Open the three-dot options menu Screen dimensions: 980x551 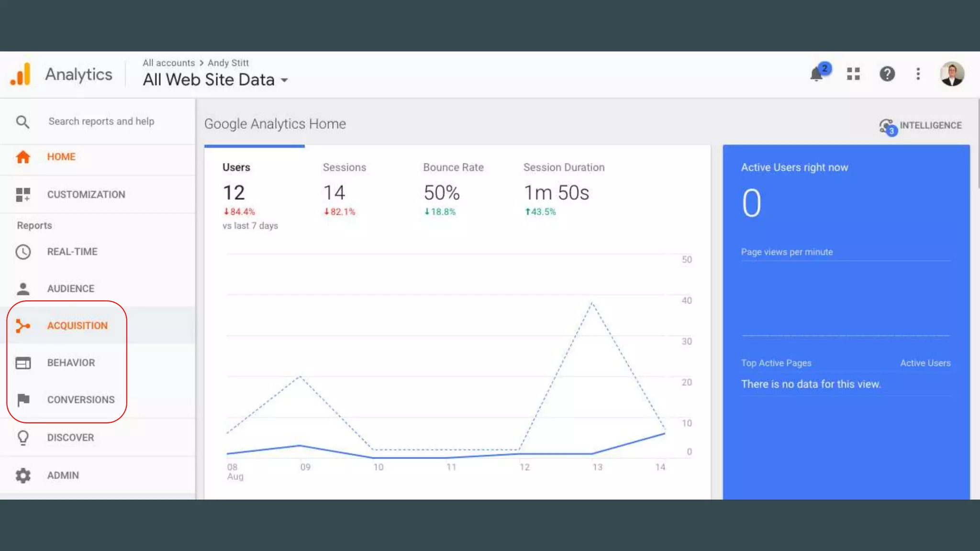tap(918, 74)
